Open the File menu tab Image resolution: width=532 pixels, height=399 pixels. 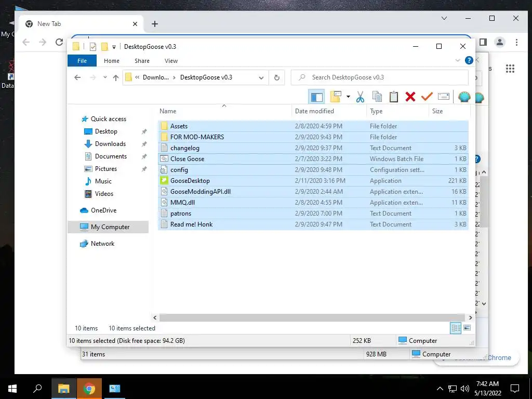pos(82,61)
